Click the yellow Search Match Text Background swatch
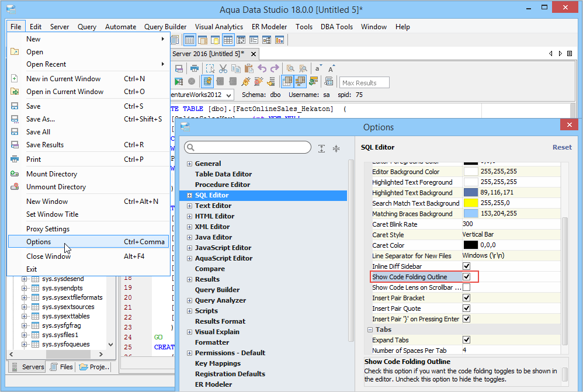The image size is (583, 392). (x=471, y=203)
